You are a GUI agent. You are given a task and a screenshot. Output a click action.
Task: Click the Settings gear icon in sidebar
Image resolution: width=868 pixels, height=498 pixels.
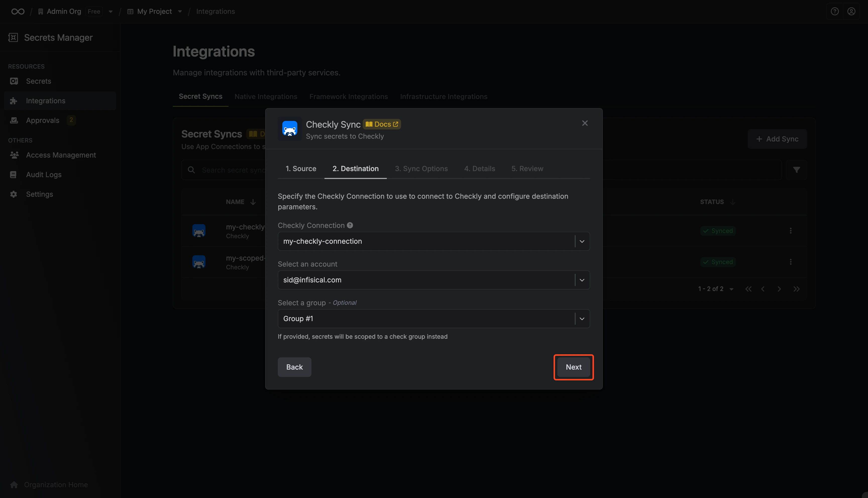pos(14,194)
